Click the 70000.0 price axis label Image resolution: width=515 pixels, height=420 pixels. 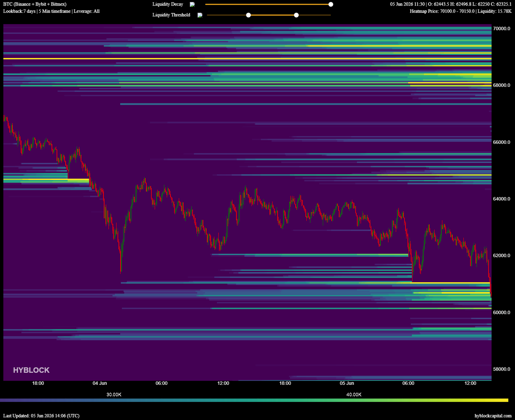point(502,29)
